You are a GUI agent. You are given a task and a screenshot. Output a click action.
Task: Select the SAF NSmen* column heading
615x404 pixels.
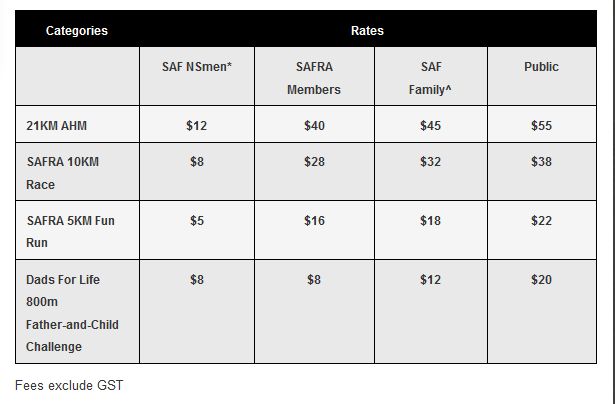197,67
